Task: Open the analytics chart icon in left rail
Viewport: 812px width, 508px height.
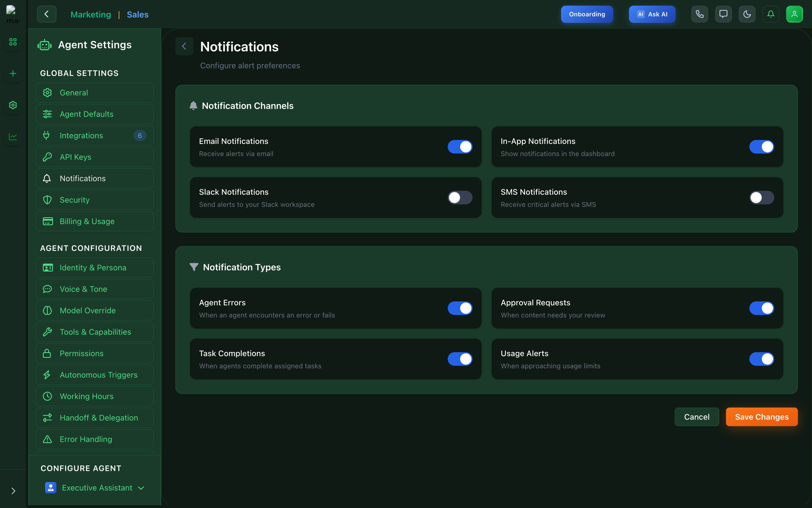Action: tap(13, 137)
